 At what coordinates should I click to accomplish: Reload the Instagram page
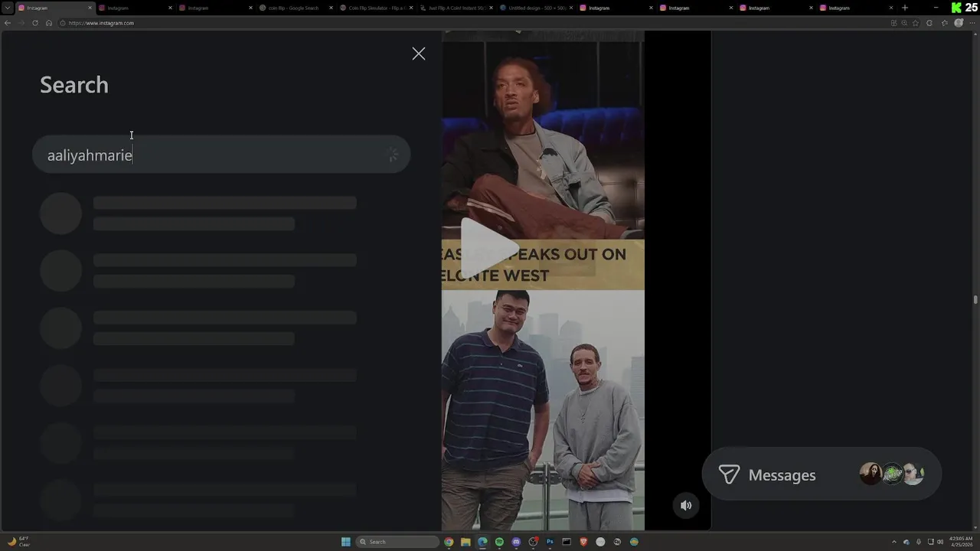coord(35,23)
